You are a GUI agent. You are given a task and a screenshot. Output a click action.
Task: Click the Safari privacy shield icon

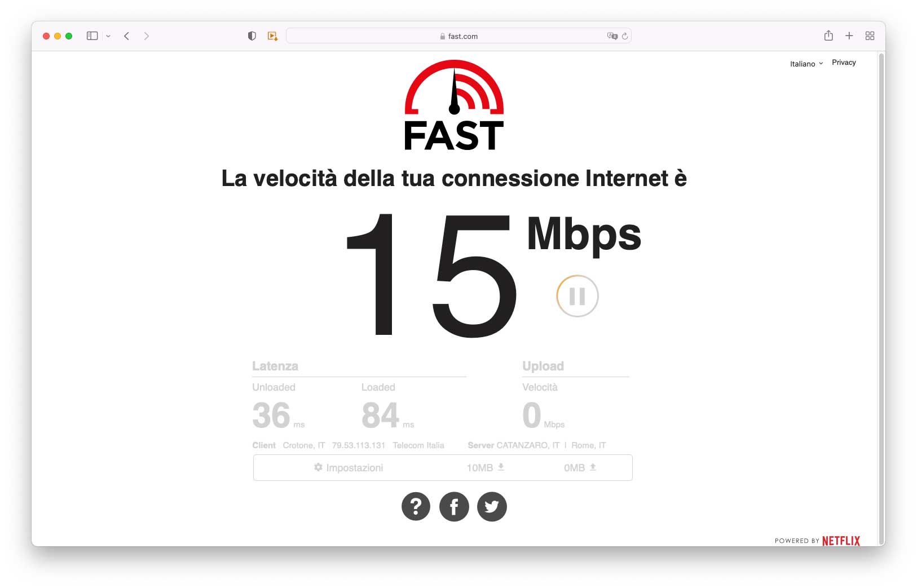click(x=252, y=36)
